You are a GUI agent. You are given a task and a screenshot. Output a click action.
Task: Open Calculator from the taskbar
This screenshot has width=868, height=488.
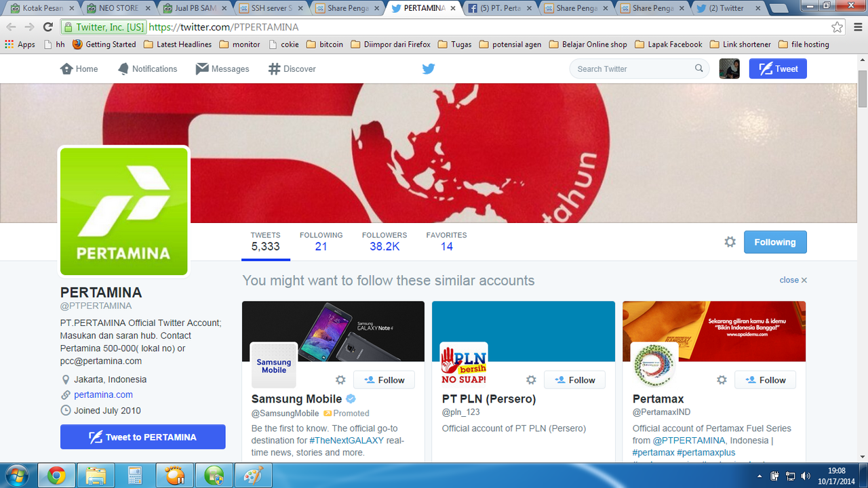click(x=134, y=476)
